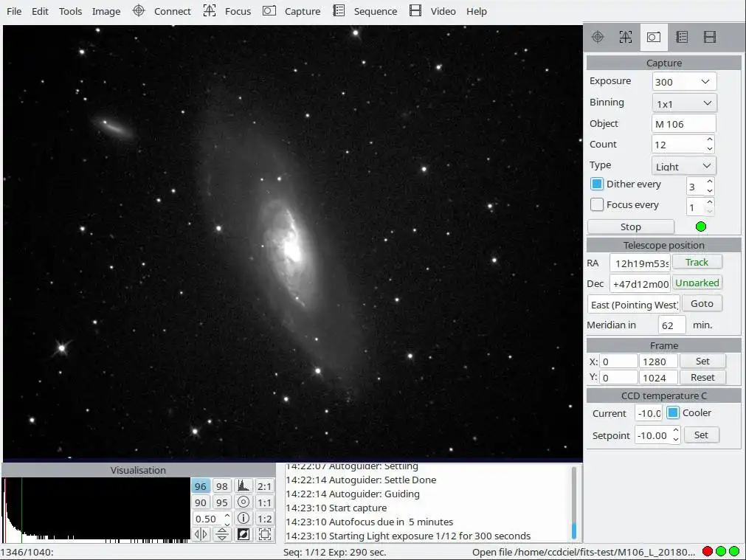This screenshot has height=560, width=746.
Task: Toggle the bullseye target icon in Visualisation
Action: click(243, 502)
